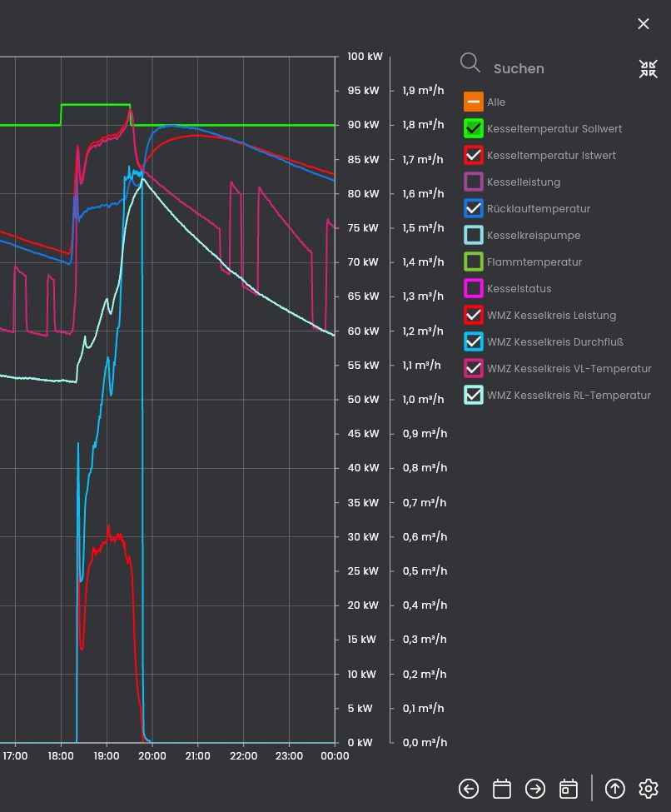This screenshot has width=671, height=812.
Task: Enable the Kesselleistung series
Action: [474, 182]
